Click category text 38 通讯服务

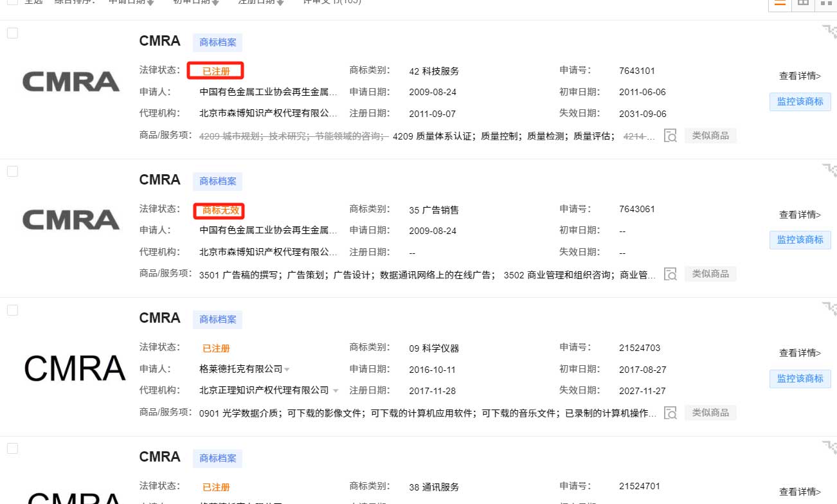pos(434,487)
